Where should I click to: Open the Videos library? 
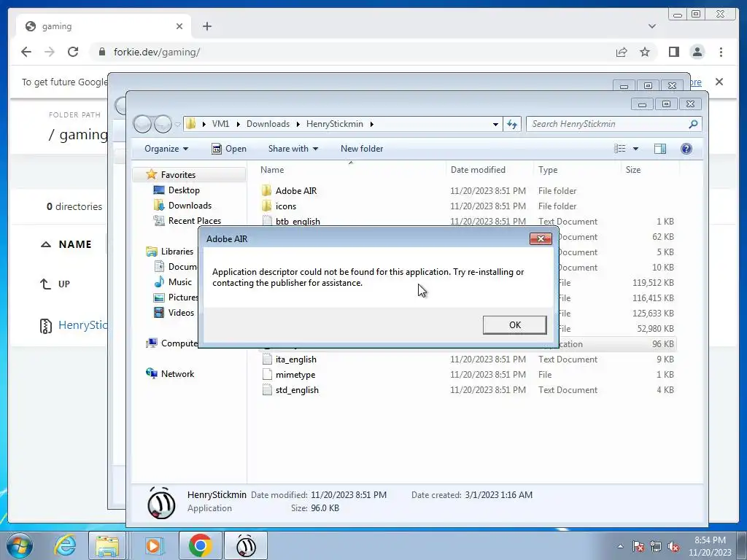point(181,312)
